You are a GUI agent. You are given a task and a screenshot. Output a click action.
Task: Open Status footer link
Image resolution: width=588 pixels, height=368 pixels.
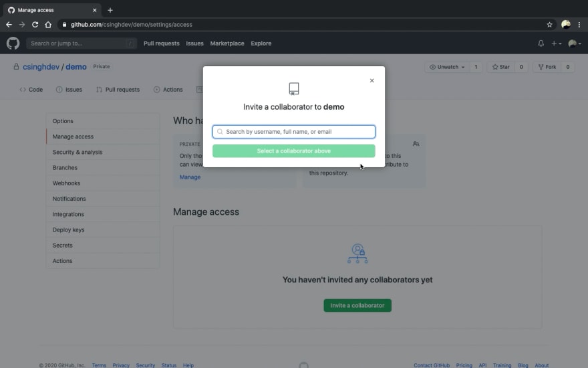(169, 365)
